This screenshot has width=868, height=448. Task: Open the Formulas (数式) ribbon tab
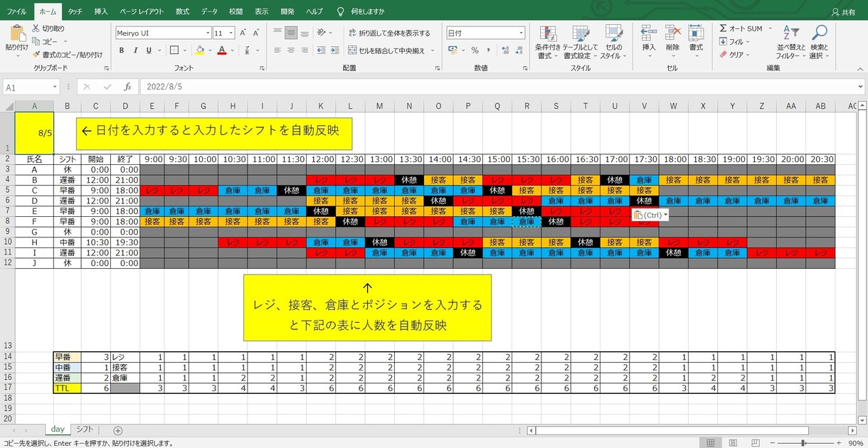(x=183, y=11)
